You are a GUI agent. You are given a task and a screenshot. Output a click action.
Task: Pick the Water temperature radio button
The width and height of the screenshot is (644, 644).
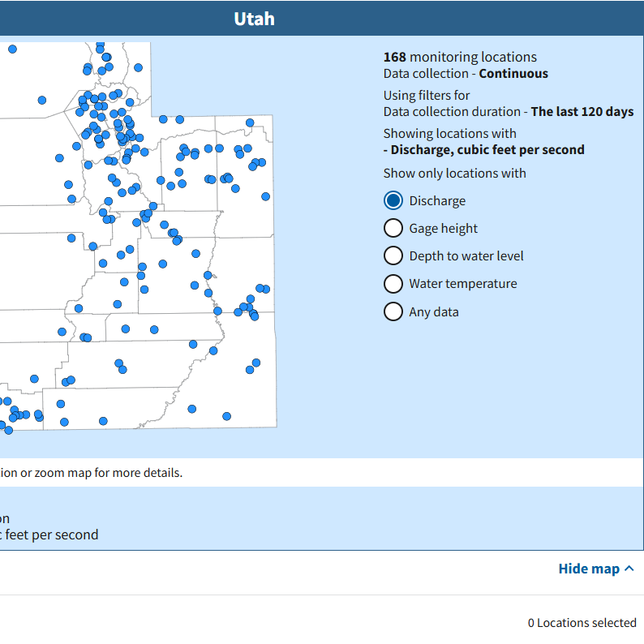(393, 283)
